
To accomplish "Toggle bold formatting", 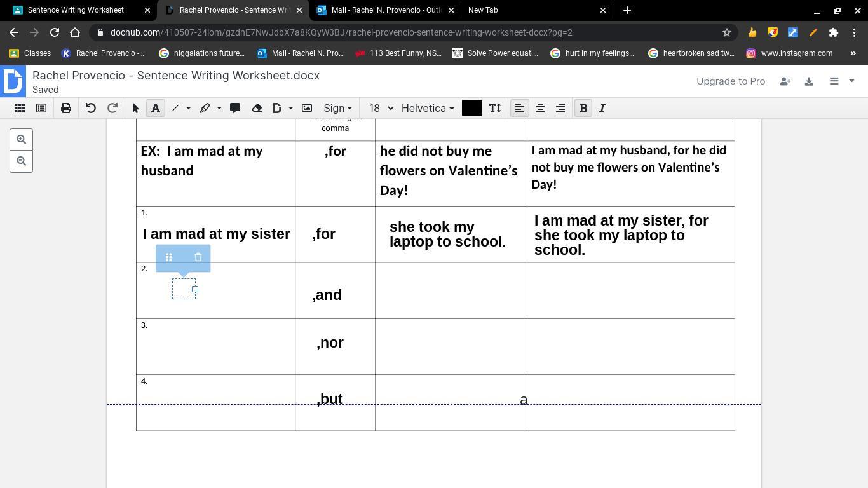I will [583, 108].
